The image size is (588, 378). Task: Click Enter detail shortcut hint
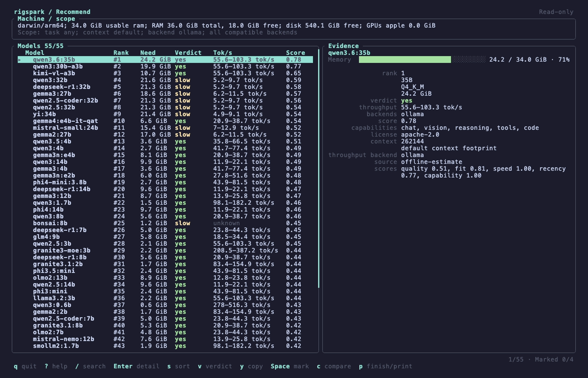tap(136, 366)
